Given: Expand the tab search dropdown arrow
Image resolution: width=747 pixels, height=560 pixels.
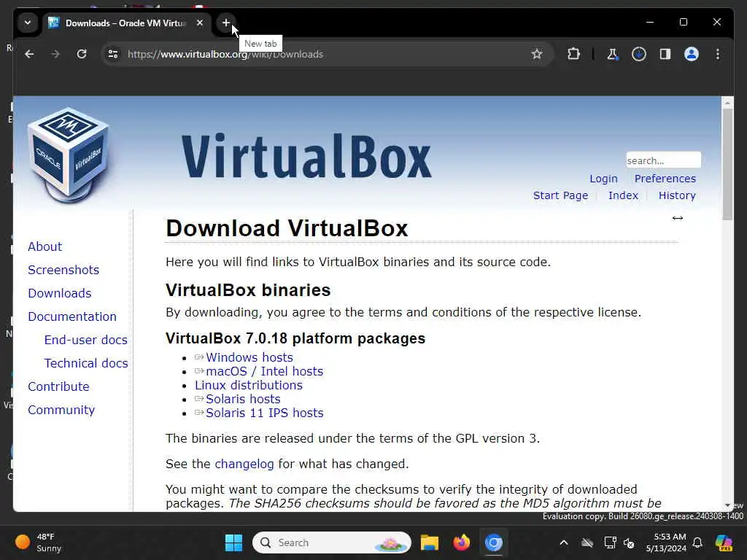Looking at the screenshot, I should point(28,23).
